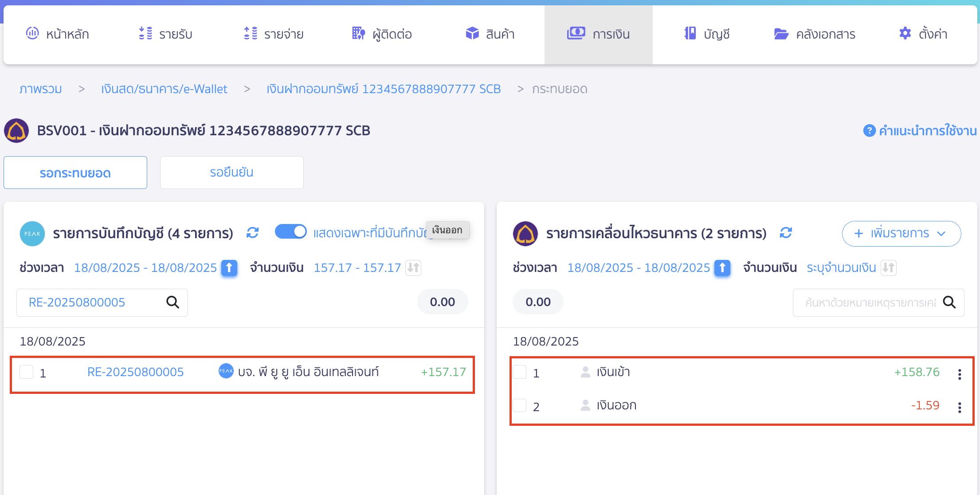Open เงินฝากออมทรัพย์ 1234567888907777 SCB breadcrumb

(x=384, y=89)
